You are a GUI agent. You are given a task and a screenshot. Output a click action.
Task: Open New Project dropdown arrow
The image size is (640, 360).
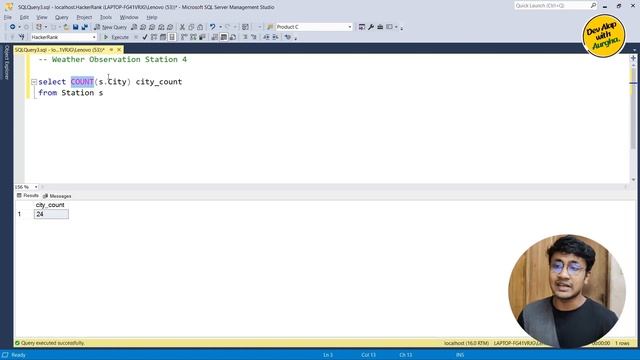46,27
